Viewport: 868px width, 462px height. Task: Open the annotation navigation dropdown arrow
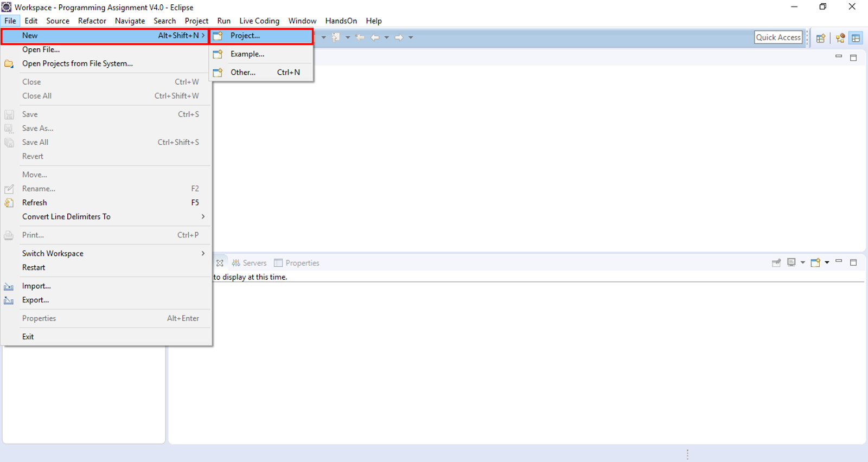[x=348, y=37]
